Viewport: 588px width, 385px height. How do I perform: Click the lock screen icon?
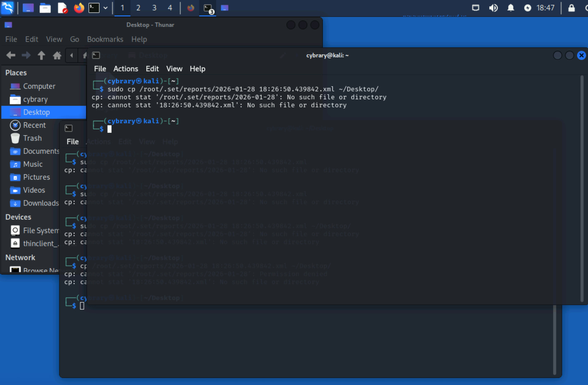click(571, 8)
